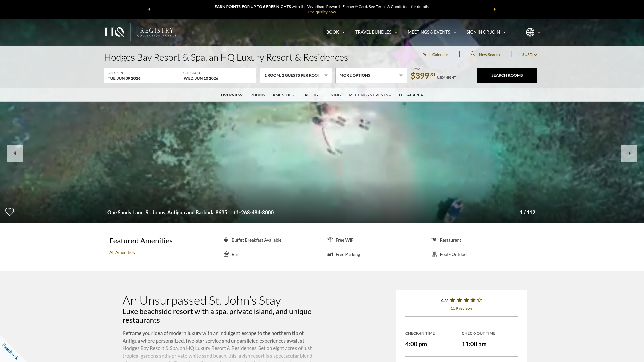Open the 159 reviews link
The image size is (644, 362).
(462, 308)
